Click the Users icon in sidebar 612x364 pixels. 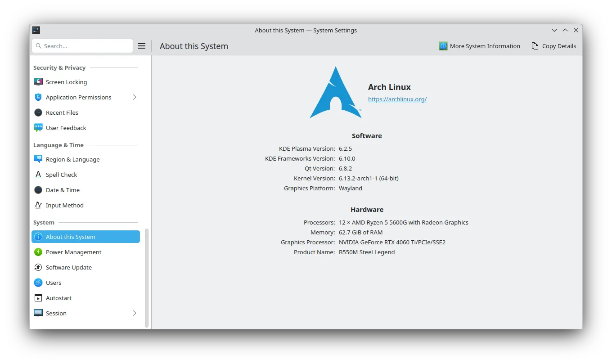(38, 283)
